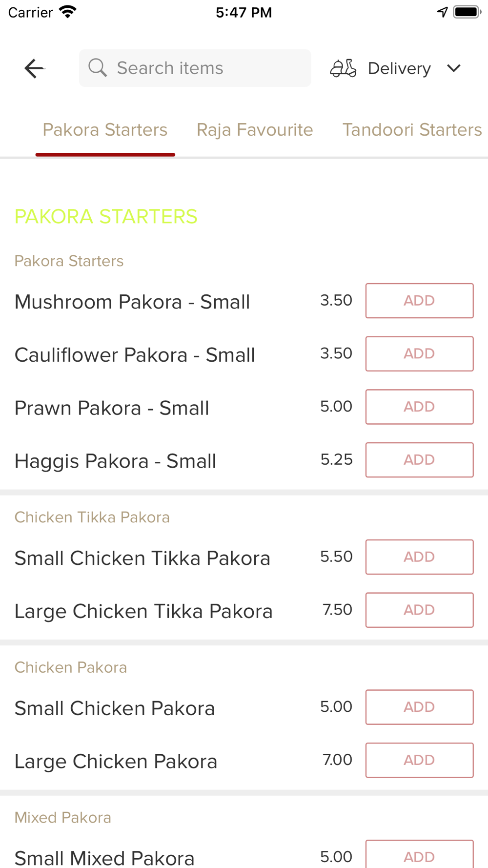Add Large Chicken Pakora to basket

pyautogui.click(x=419, y=760)
